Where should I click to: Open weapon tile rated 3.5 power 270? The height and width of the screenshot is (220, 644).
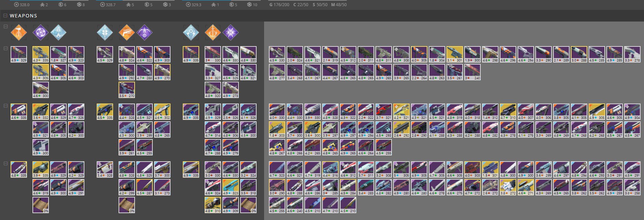(x=127, y=90)
